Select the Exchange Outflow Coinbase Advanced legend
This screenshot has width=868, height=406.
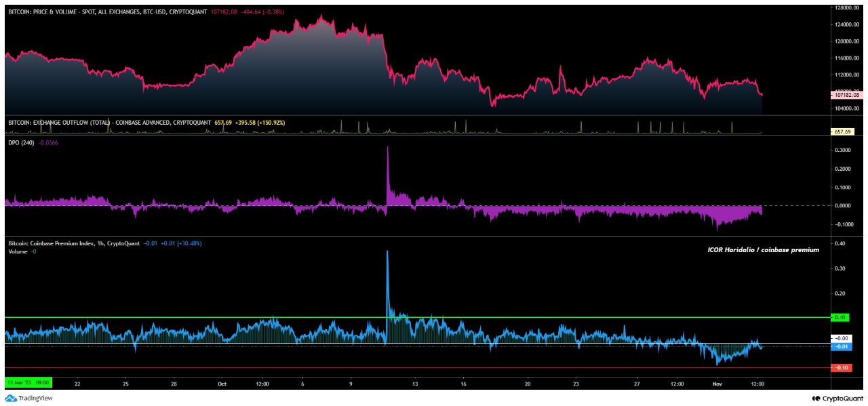click(109, 122)
